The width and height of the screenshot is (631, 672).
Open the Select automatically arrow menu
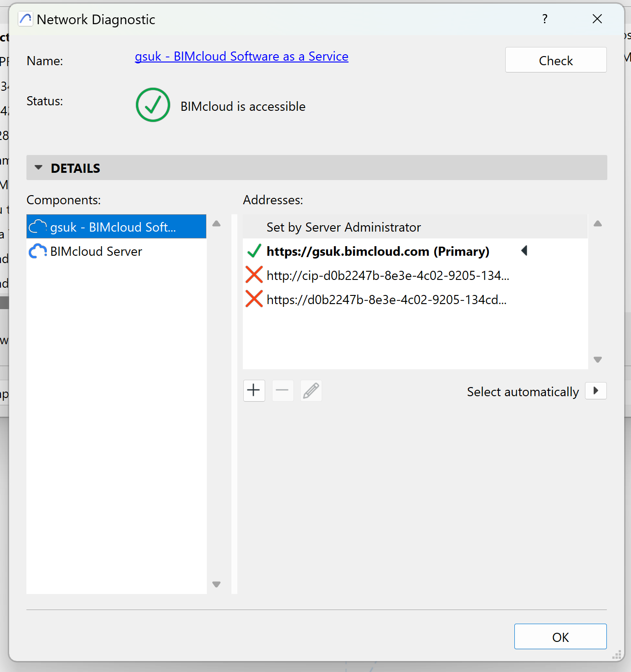596,391
